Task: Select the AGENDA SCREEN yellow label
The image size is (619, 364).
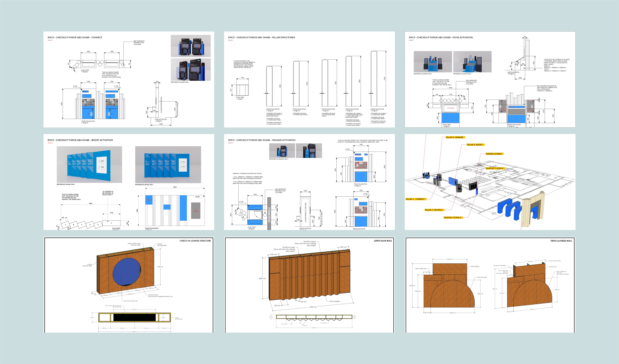Action: [x=494, y=154]
